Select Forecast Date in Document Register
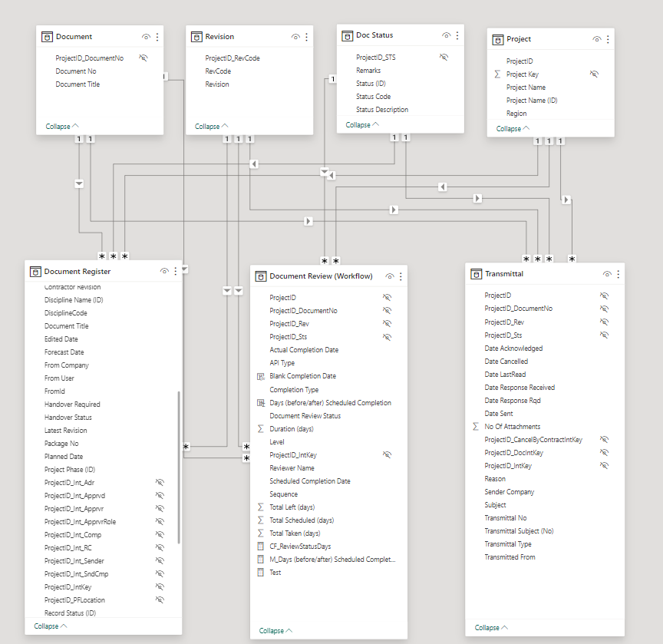This screenshot has width=663, height=644. click(x=64, y=352)
